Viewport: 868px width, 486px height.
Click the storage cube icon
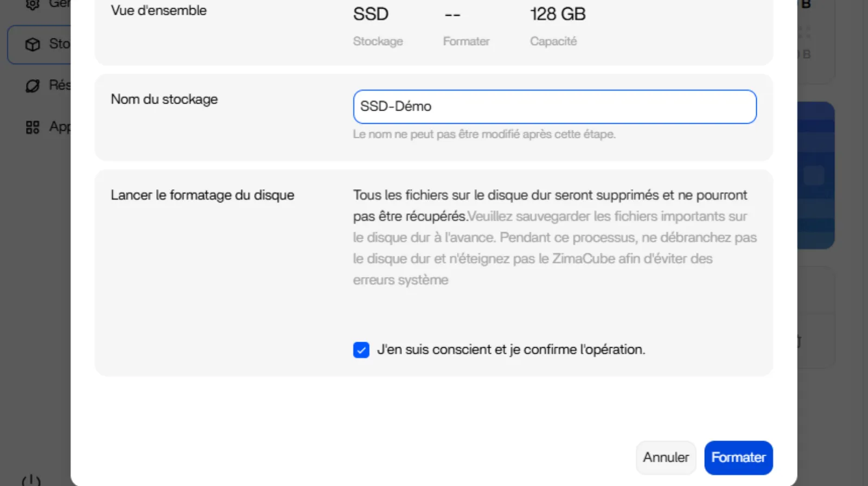click(x=33, y=44)
